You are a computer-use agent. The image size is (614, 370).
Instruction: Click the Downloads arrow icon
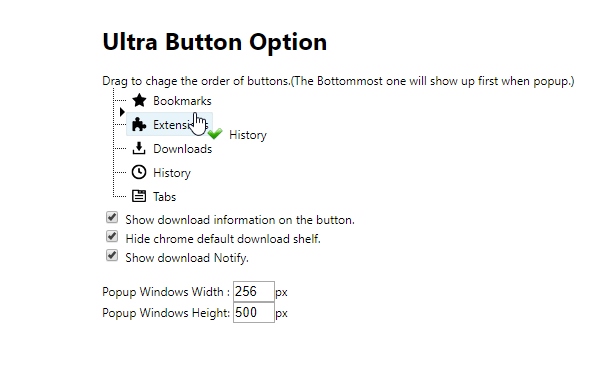click(x=139, y=148)
